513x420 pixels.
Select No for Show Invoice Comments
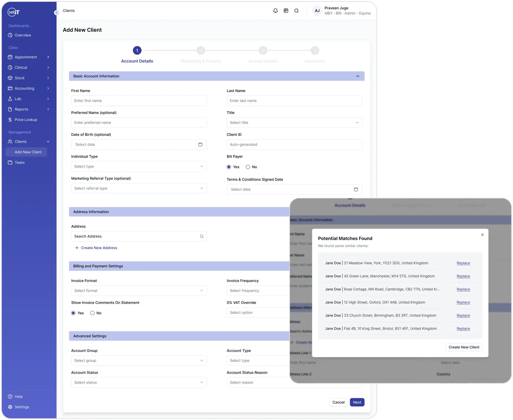point(92,313)
